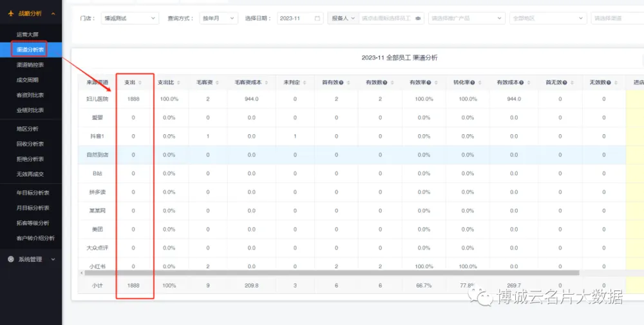Viewport: 644px width, 325px height.
Task: Click the 妇儿医院 channel row name
Action: point(97,99)
